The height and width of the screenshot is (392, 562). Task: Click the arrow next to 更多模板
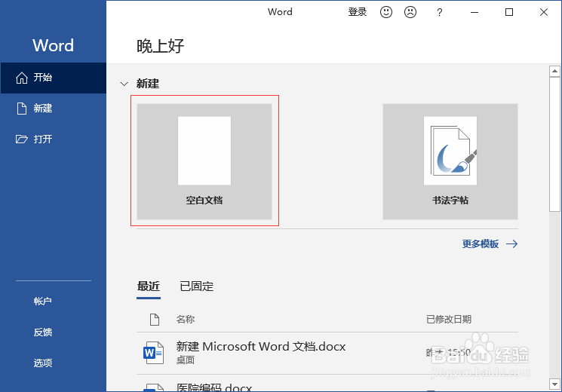(511, 244)
